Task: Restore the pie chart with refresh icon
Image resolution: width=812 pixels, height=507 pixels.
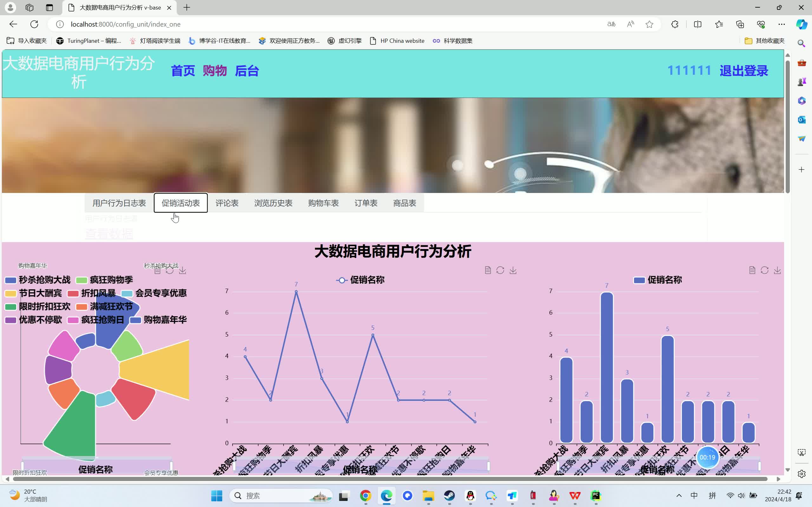Action: pyautogui.click(x=170, y=270)
